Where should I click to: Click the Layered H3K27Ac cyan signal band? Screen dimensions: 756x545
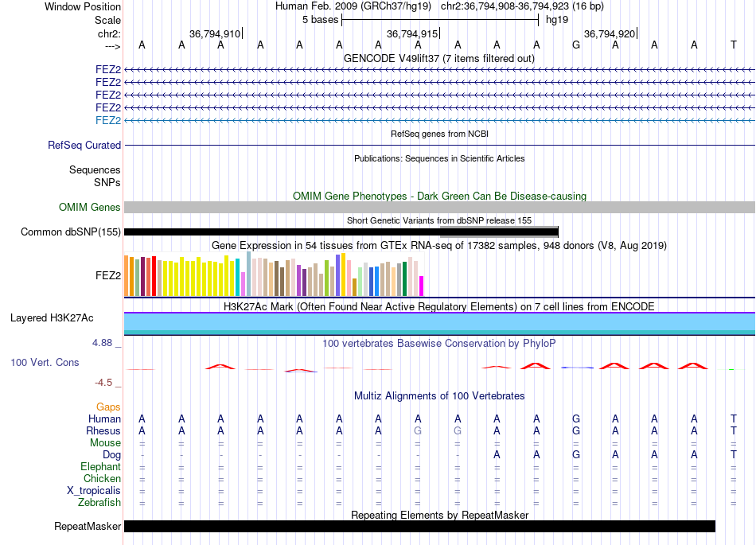point(439,323)
